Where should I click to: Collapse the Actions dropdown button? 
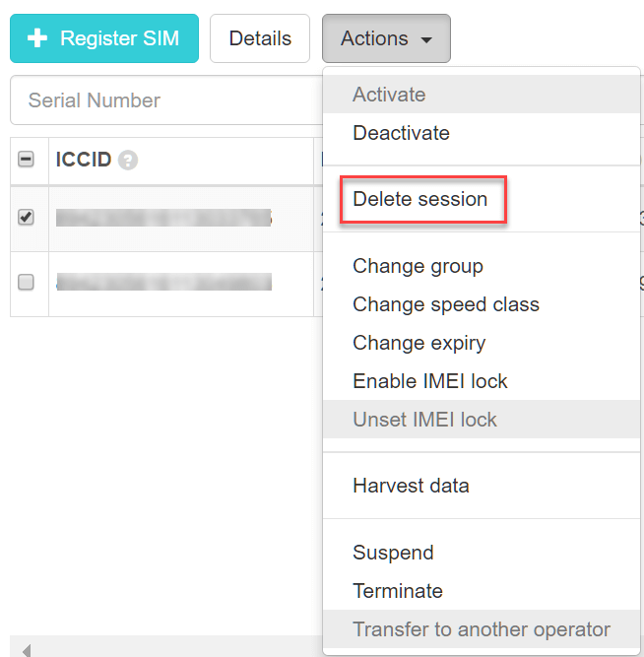point(385,38)
